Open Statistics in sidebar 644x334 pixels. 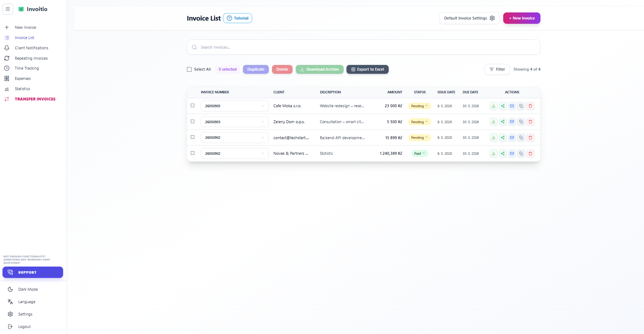point(22,89)
